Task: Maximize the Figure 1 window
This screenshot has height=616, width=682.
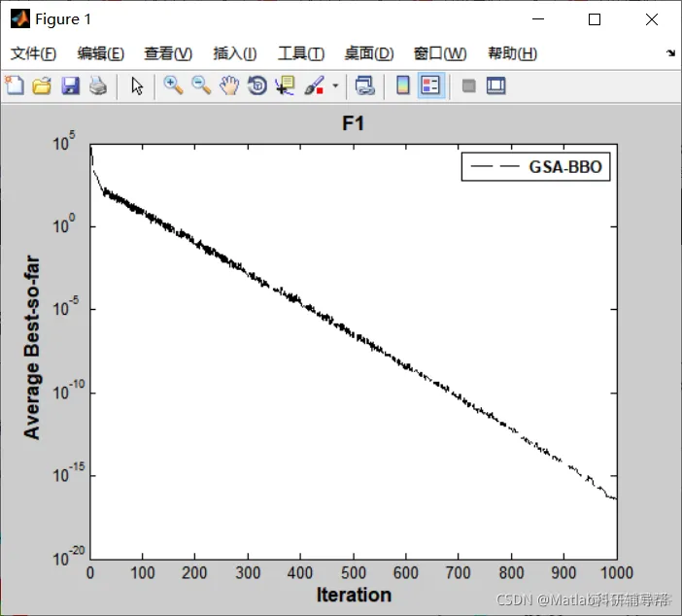Action: [595, 19]
